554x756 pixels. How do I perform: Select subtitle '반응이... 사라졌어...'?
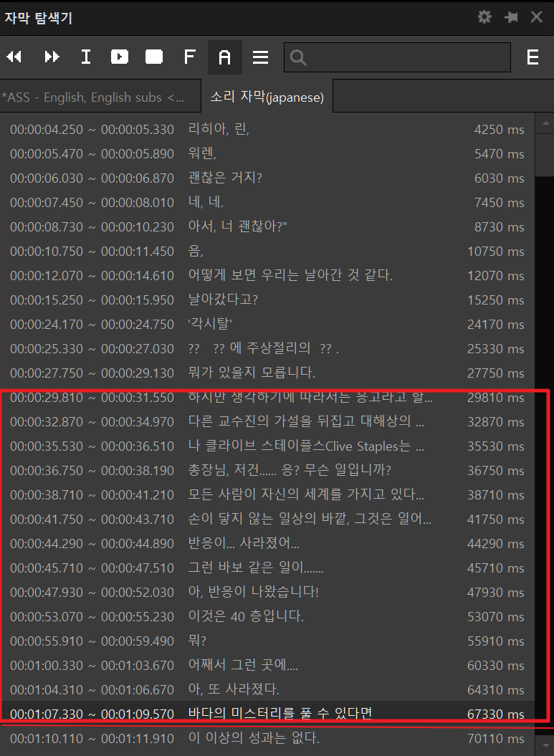[267, 543]
